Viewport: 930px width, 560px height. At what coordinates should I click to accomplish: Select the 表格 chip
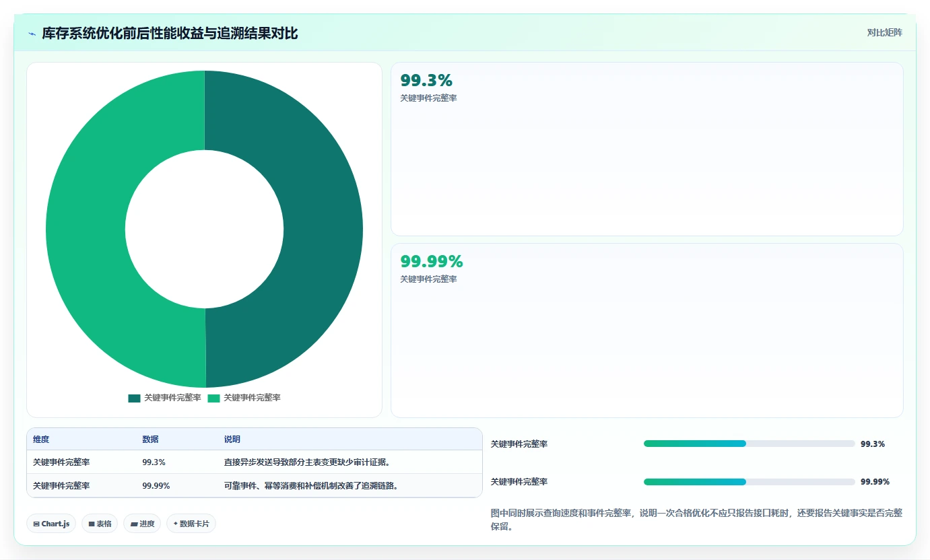[100, 524]
